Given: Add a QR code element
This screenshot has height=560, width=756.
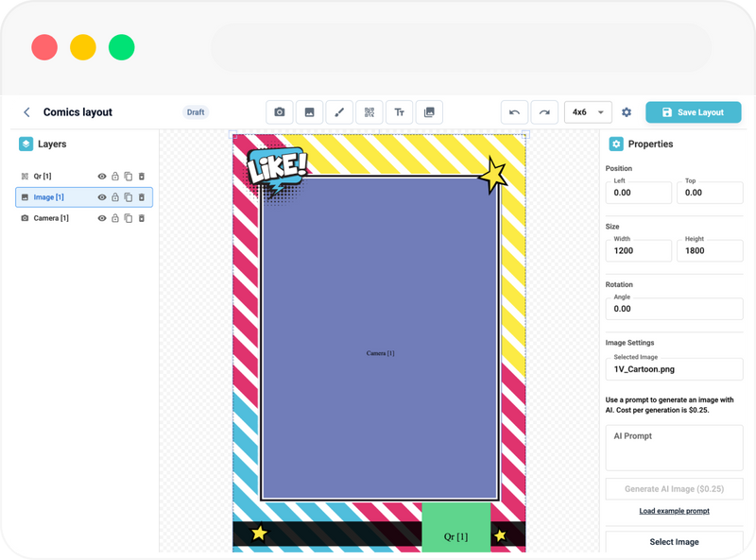Looking at the screenshot, I should pyautogui.click(x=369, y=112).
